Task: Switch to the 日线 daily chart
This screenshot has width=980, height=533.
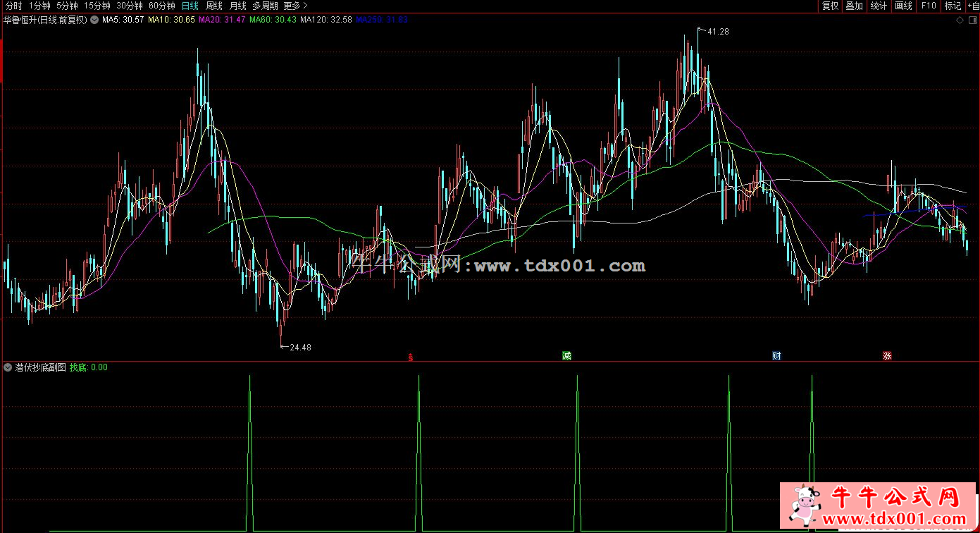Action: tap(190, 6)
